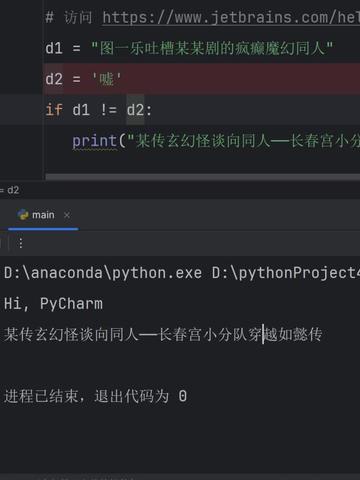Click the 某传玄幻怪谈向同人 console output line
Screen dimensions: 360x480
coord(163,334)
